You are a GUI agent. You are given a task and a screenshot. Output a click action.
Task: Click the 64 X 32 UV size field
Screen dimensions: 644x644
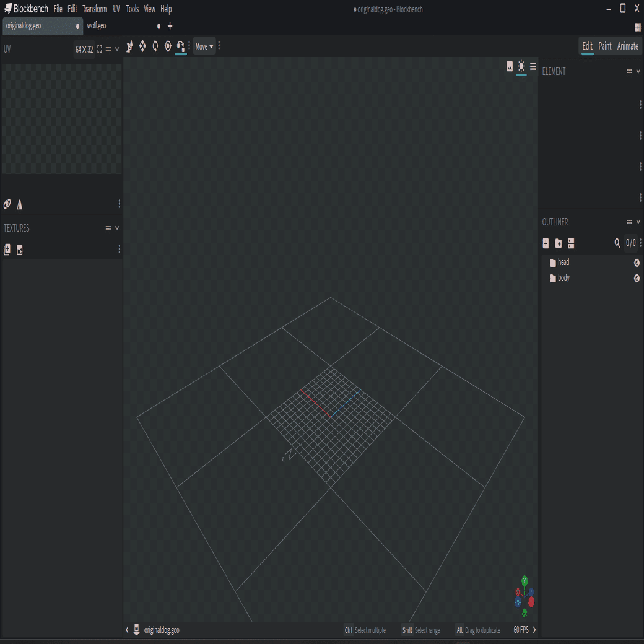pos(84,50)
